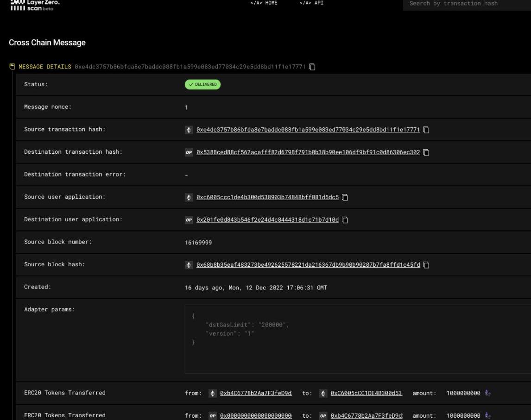Go to the HOME menu item
531x420 pixels.
[264, 3]
